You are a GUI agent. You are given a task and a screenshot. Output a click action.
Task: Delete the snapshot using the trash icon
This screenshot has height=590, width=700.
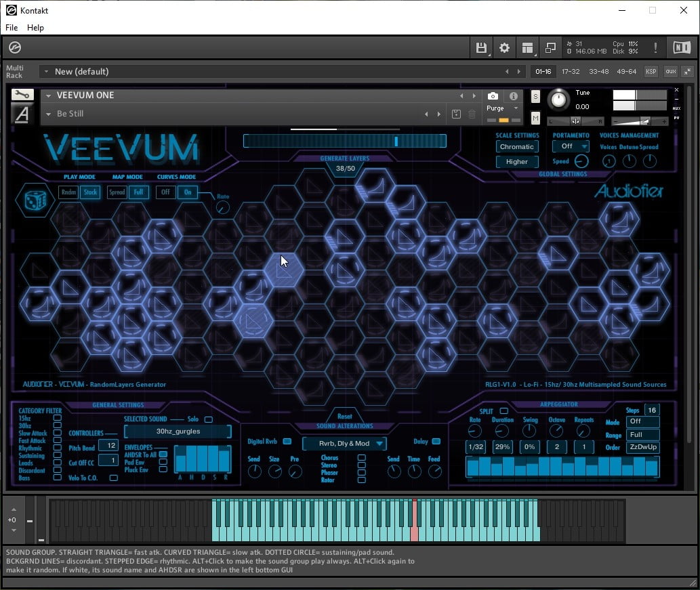coord(472,114)
